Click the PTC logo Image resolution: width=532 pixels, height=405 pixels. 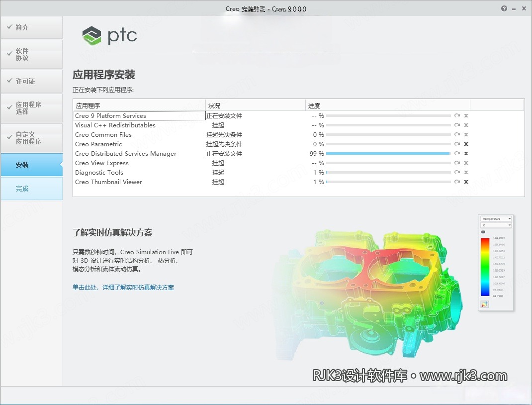click(x=109, y=36)
